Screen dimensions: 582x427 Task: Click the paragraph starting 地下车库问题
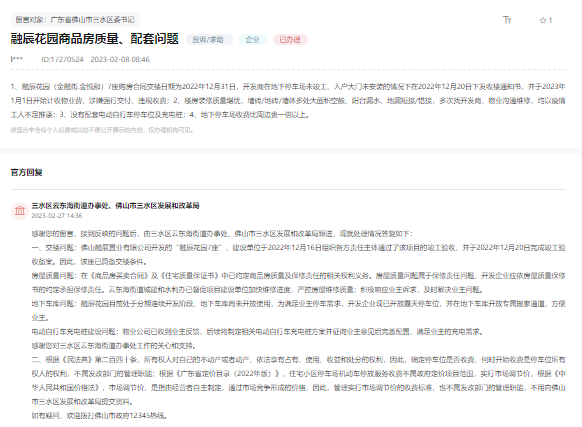(x=298, y=311)
